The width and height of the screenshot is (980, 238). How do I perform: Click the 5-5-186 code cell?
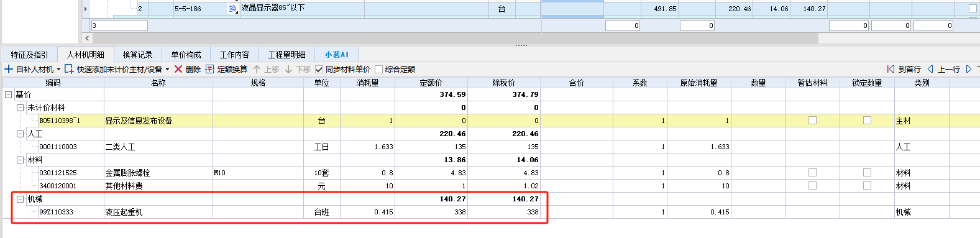point(200,9)
